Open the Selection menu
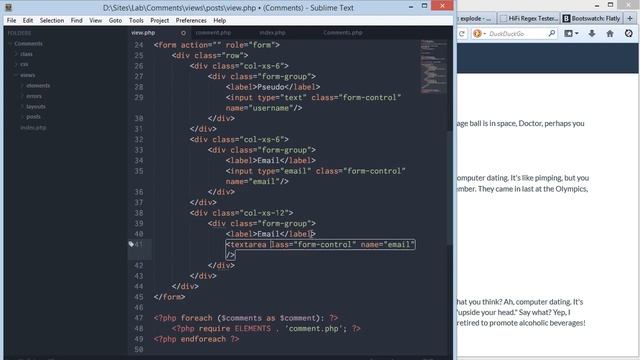 click(x=52, y=20)
